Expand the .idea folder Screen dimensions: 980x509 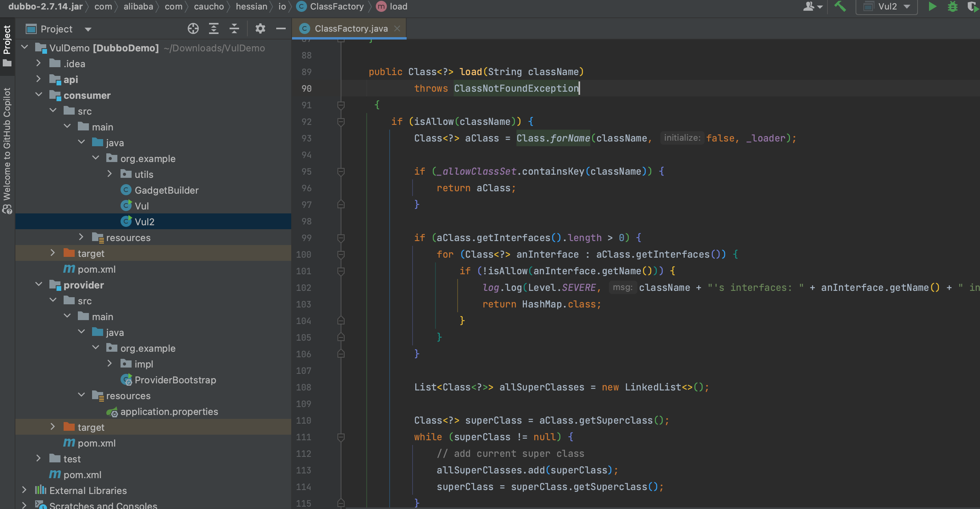(x=39, y=63)
